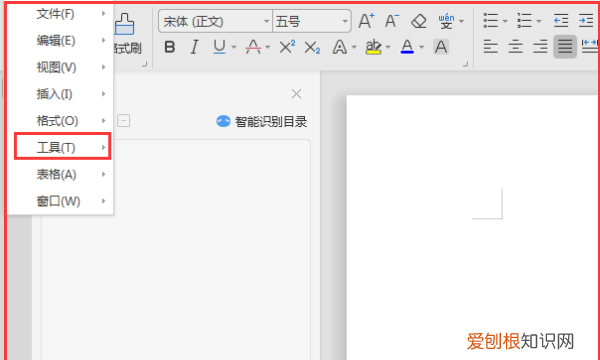Screen dimensions: 600x360
Task: Center align text
Action: (515, 47)
